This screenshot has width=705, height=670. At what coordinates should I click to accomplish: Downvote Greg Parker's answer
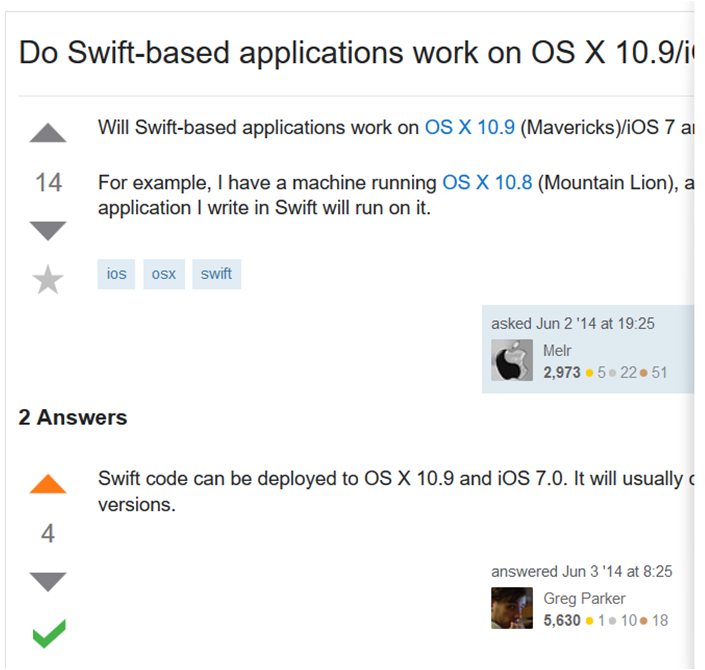(x=48, y=581)
